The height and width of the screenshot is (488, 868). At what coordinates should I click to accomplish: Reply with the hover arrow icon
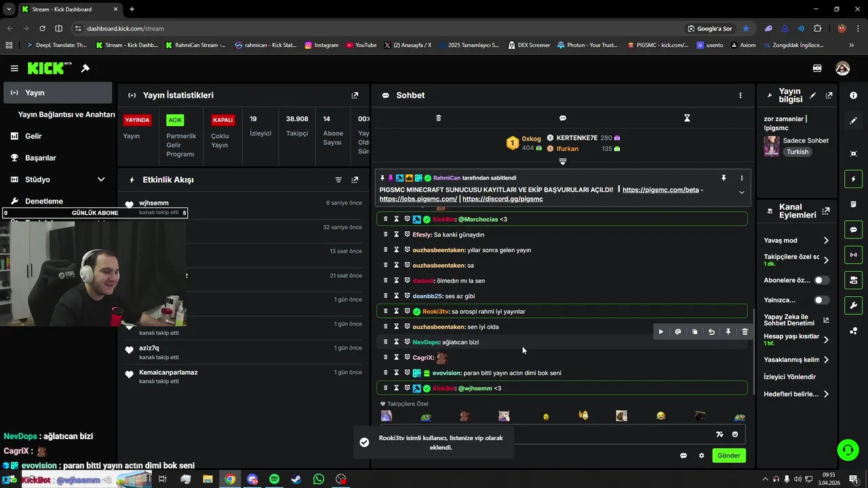point(711,332)
